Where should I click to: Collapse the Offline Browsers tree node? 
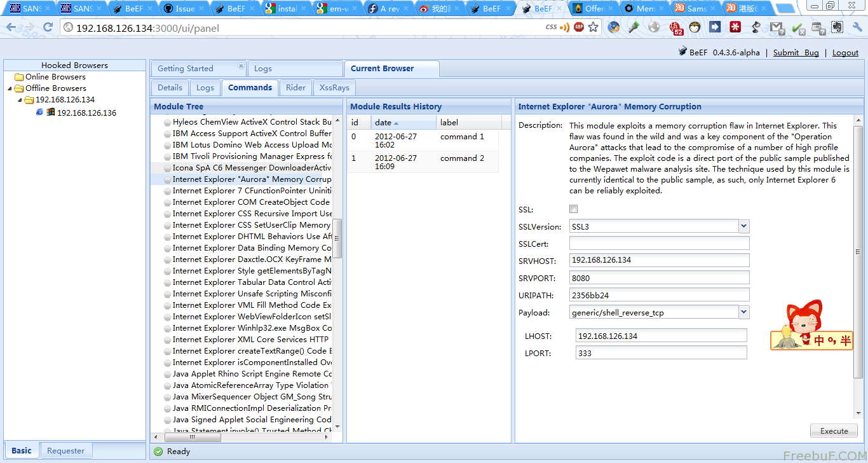click(x=10, y=88)
